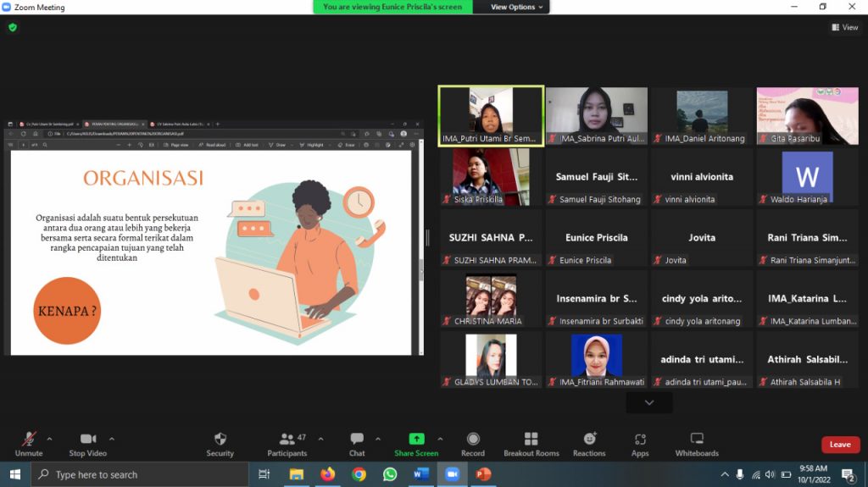
Task: Open the View layout menu
Action: [844, 27]
